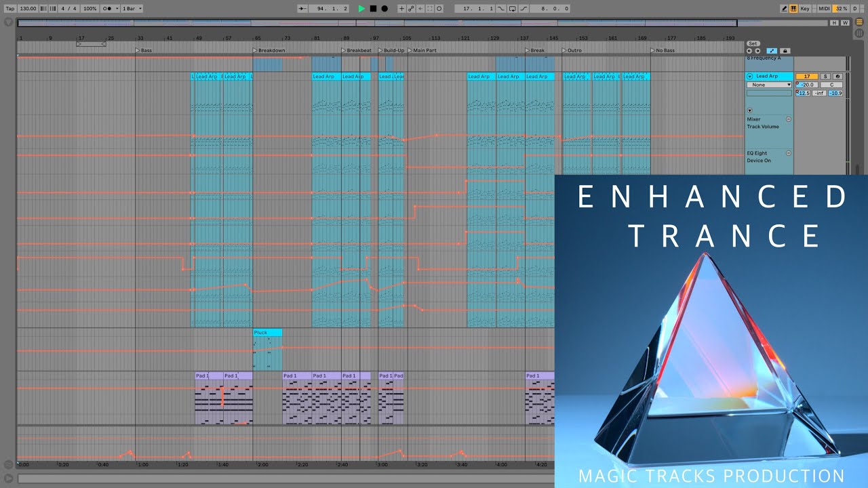
Task: Jump to the Breakdown locator
Action: pyautogui.click(x=269, y=50)
